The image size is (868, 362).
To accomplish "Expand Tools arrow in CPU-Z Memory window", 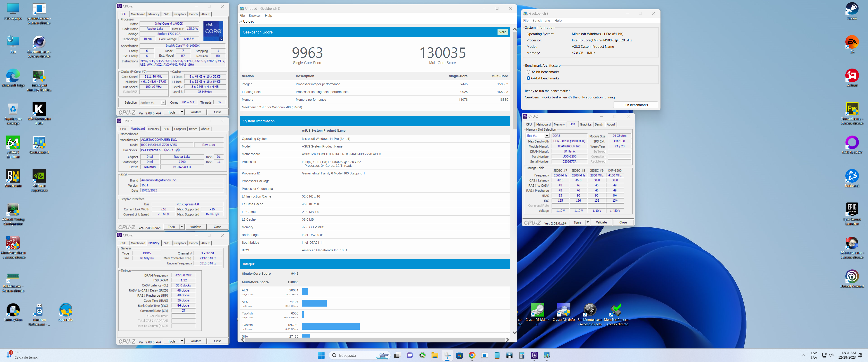I will (182, 341).
